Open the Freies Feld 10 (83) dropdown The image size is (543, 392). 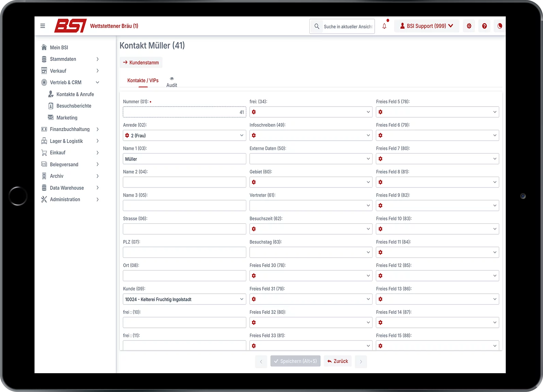point(437,229)
